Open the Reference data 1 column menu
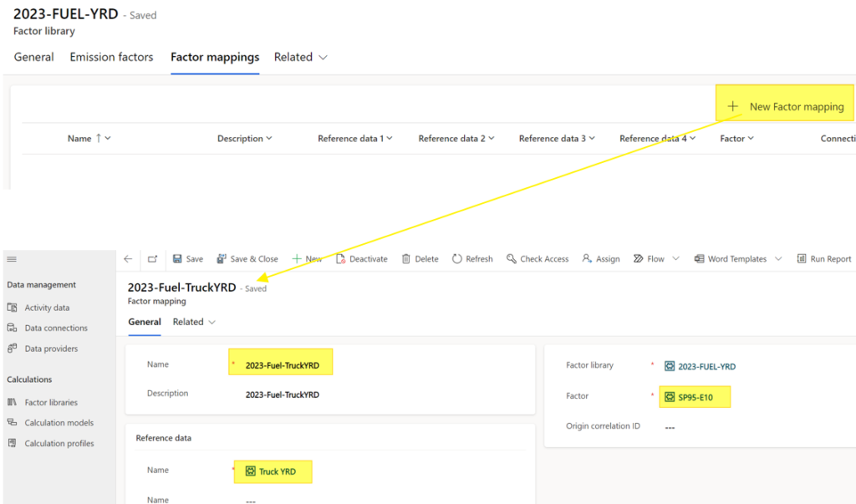856x504 pixels. (390, 139)
